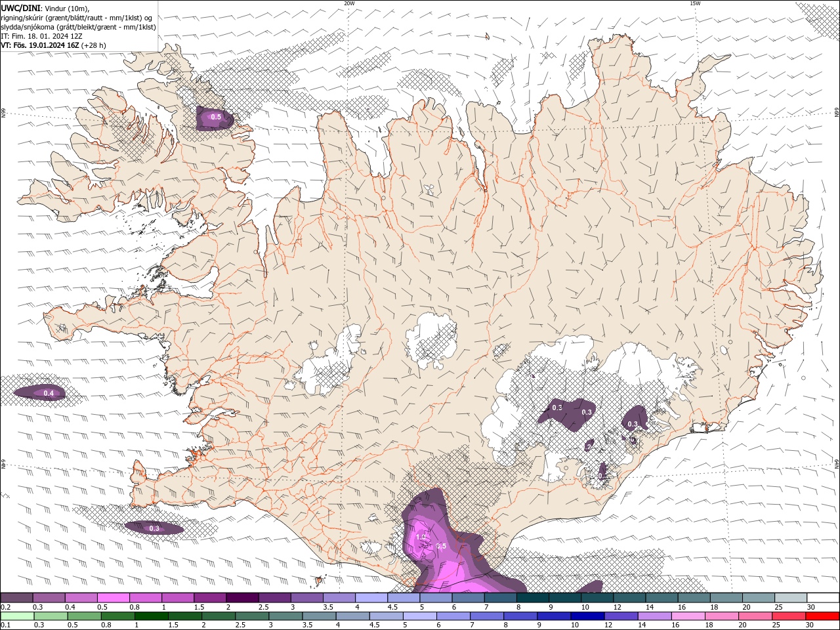Select the 25 swatch in lower rain scale

[789, 616]
